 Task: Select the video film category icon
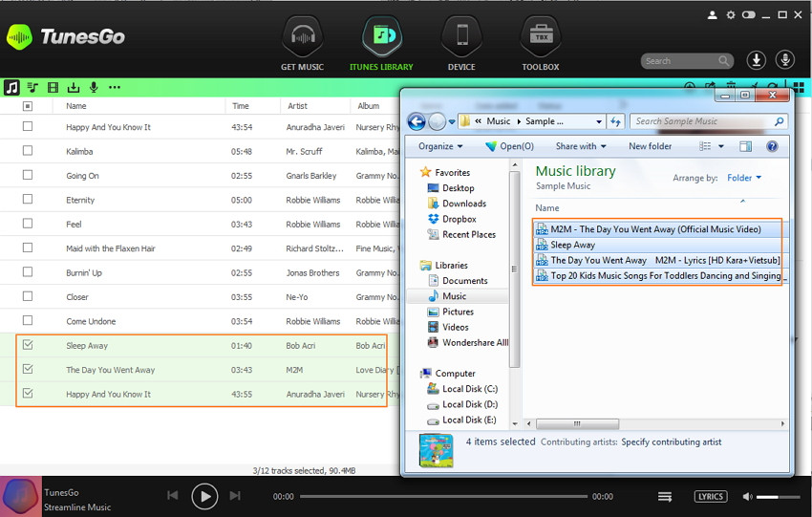click(x=53, y=87)
